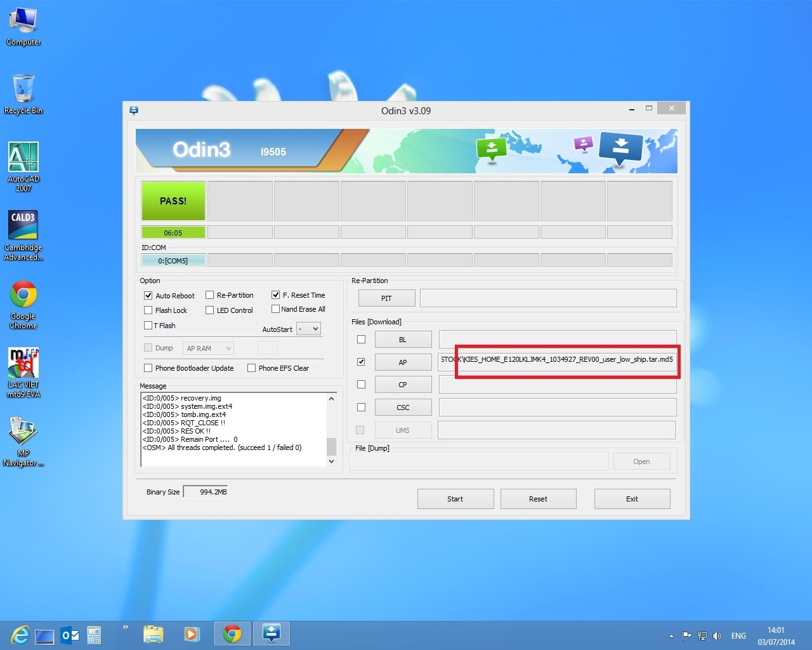Image resolution: width=812 pixels, height=650 pixels.
Task: Click the CSC file button
Action: click(403, 408)
